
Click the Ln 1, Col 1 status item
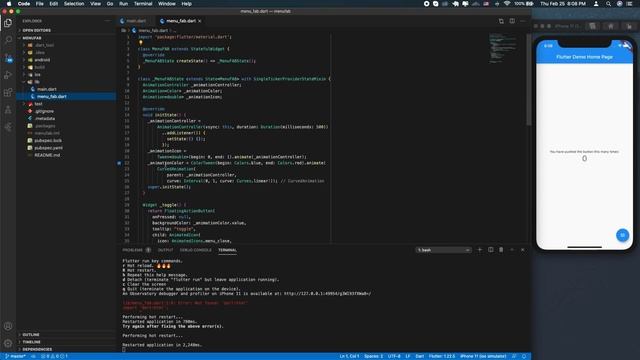click(349, 356)
